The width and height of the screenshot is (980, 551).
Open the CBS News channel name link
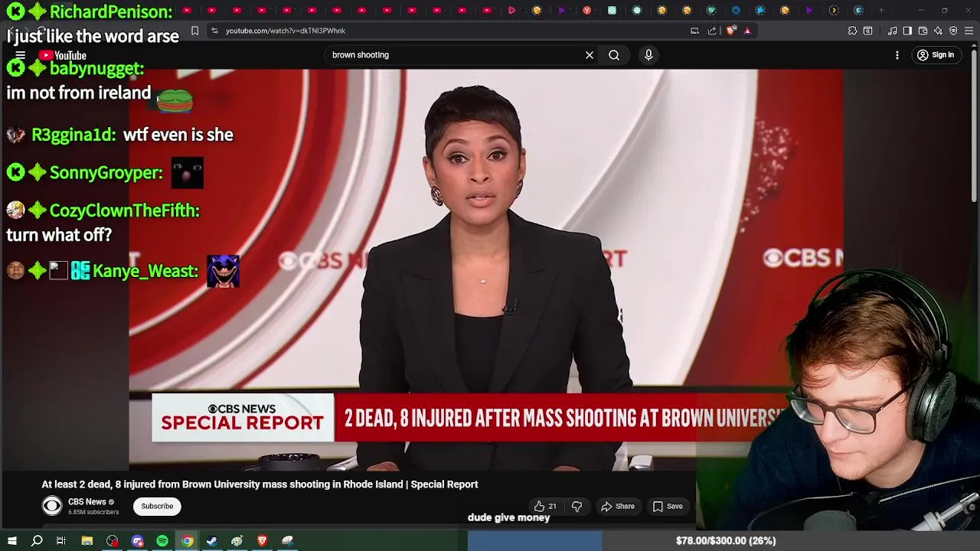[87, 502]
